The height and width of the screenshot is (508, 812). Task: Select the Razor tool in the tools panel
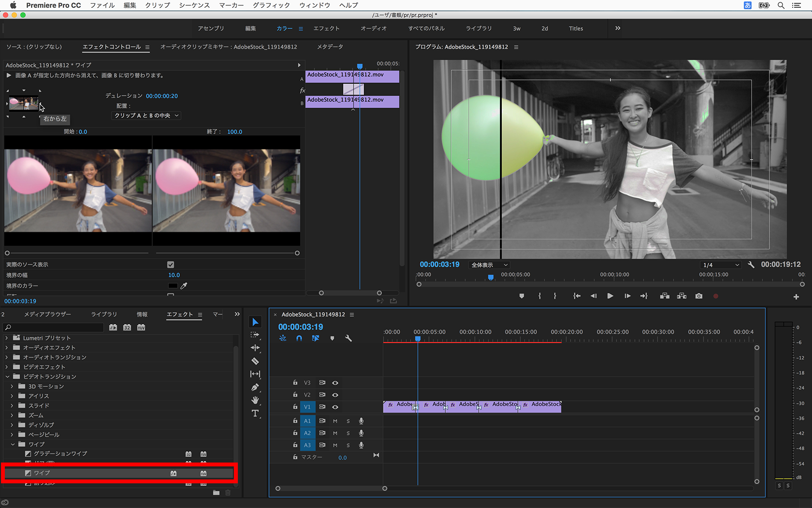pos(255,361)
